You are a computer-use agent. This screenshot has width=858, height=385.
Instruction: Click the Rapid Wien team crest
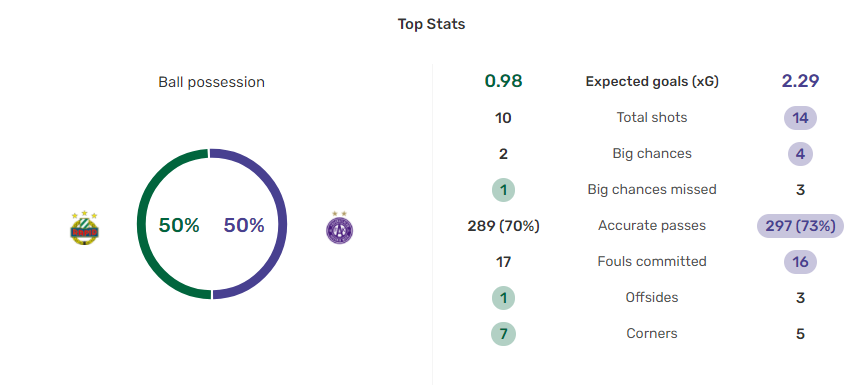click(x=85, y=228)
